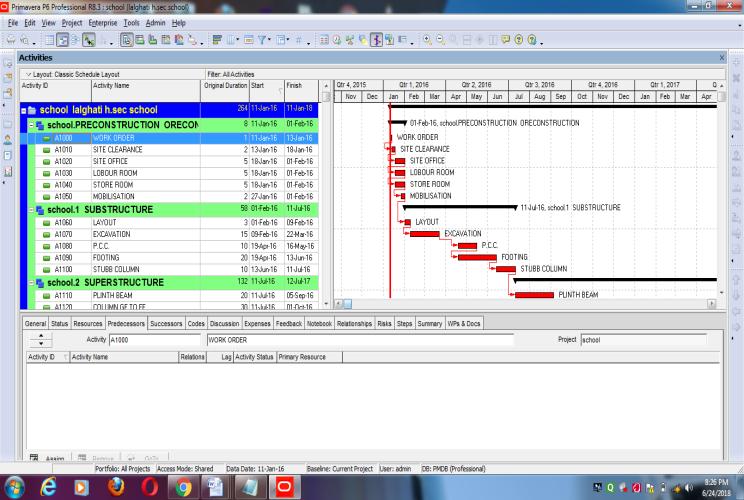Open the Bars formatting icon
The image size is (744, 500).
click(217, 40)
